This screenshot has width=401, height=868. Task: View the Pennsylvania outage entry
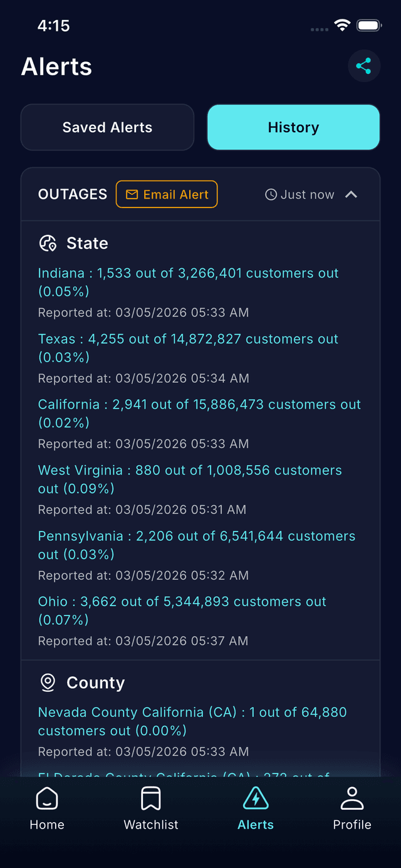point(196,545)
